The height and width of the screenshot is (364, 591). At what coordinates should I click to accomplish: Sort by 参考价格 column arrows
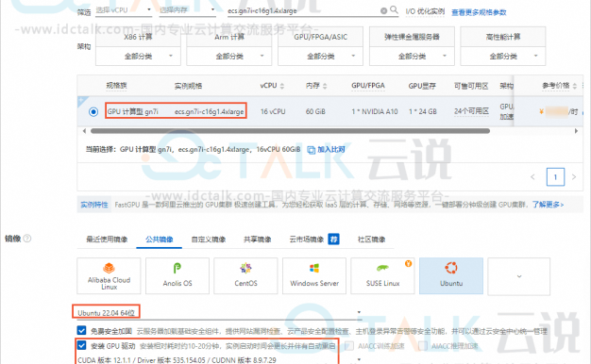[574, 86]
